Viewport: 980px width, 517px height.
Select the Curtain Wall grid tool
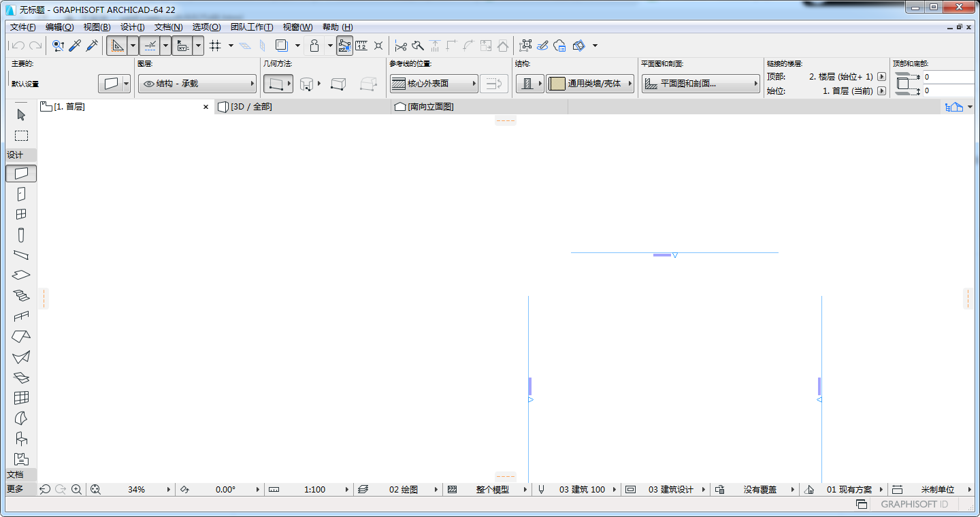coord(21,398)
